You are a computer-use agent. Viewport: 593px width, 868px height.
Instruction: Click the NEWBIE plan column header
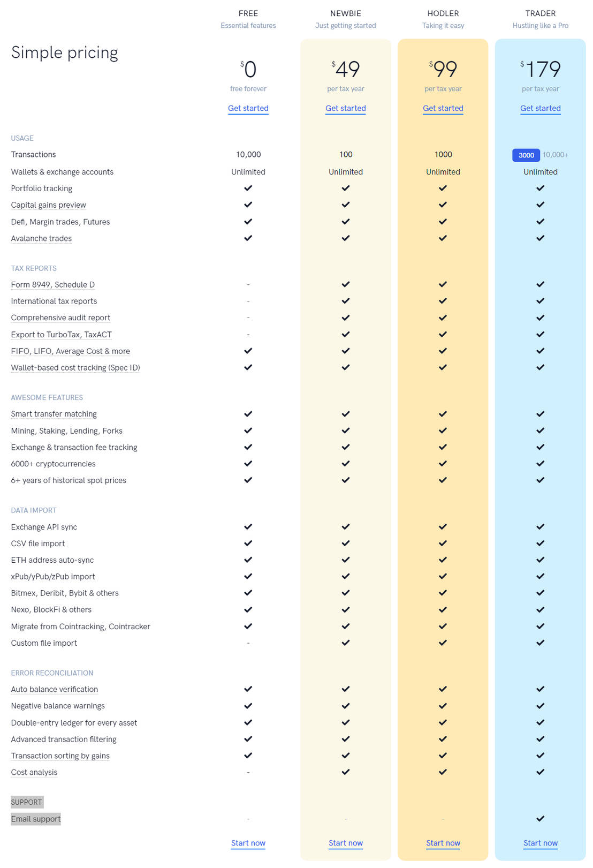pos(346,13)
